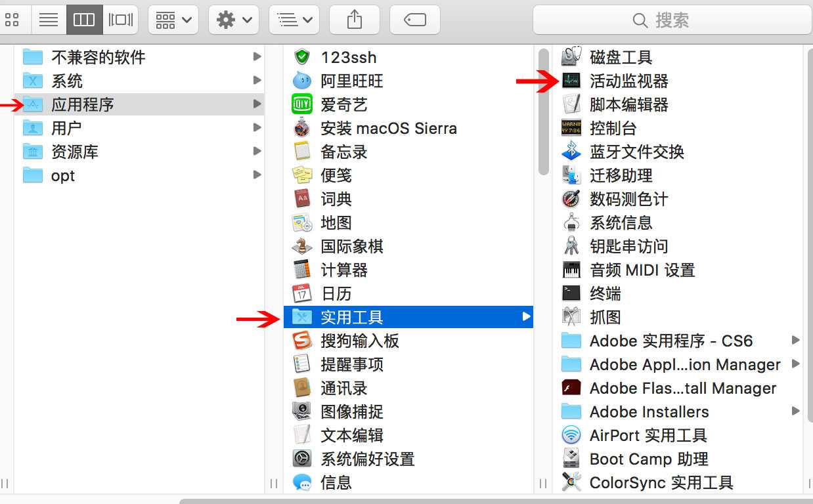
Task: Select the 应用程序 folder
Action: point(139,104)
